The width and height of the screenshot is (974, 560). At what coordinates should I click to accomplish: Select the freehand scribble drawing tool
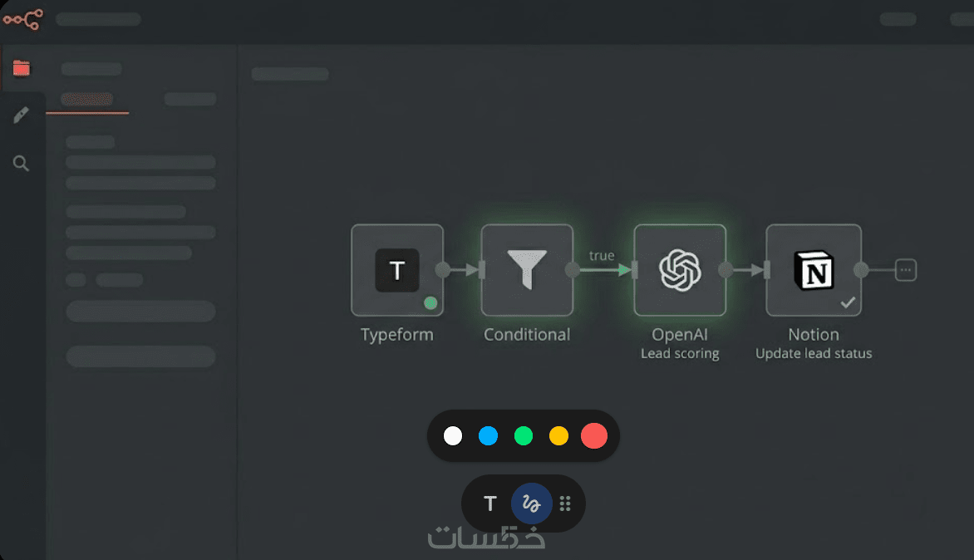pyautogui.click(x=531, y=504)
